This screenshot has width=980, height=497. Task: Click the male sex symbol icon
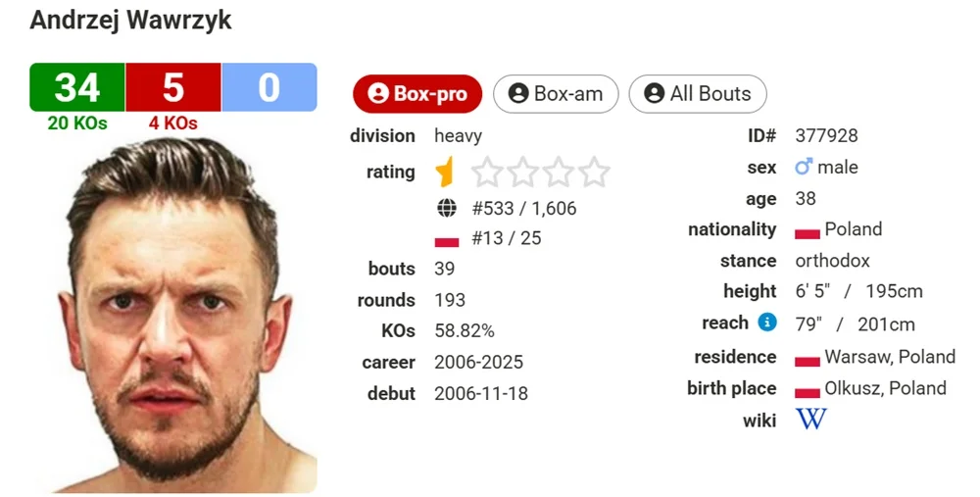804,168
